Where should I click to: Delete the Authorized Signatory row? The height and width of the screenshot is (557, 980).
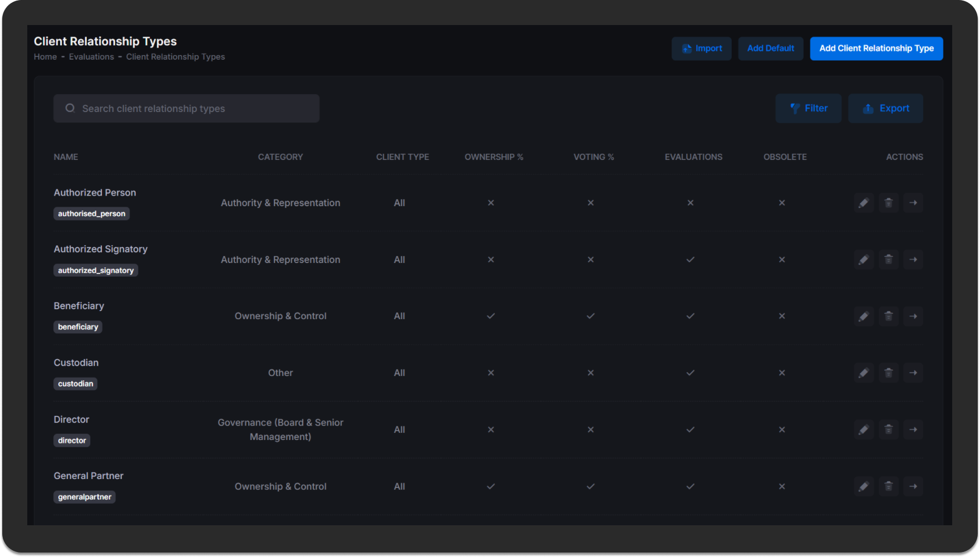coord(888,260)
